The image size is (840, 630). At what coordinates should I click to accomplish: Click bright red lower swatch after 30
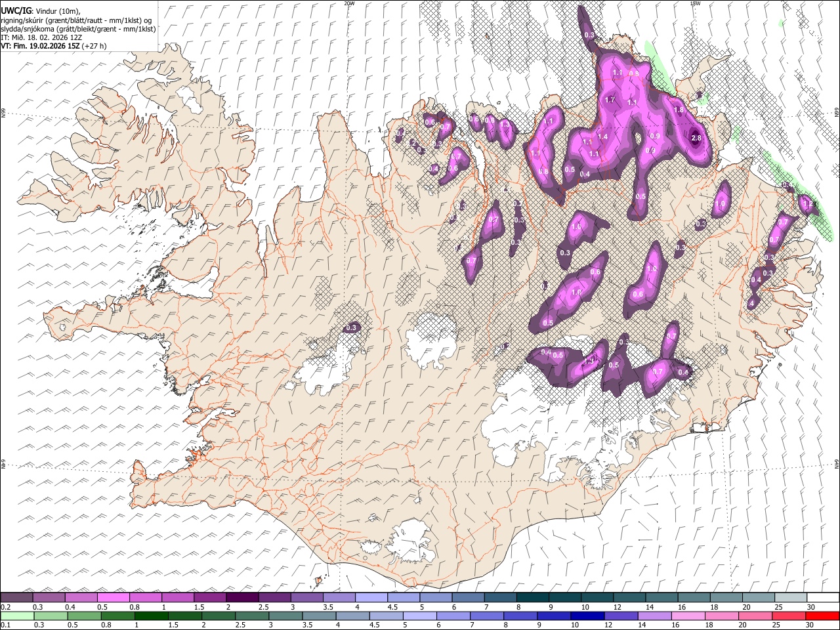pyautogui.click(x=822, y=616)
